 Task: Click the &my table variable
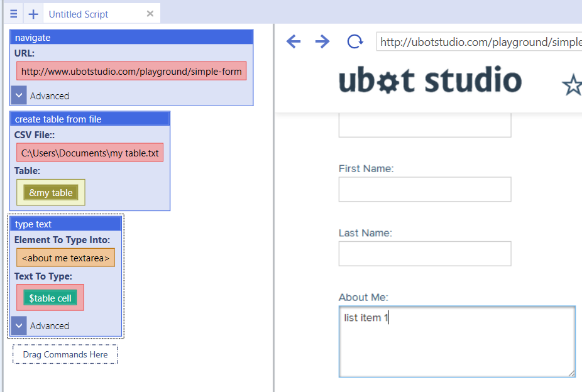(51, 192)
